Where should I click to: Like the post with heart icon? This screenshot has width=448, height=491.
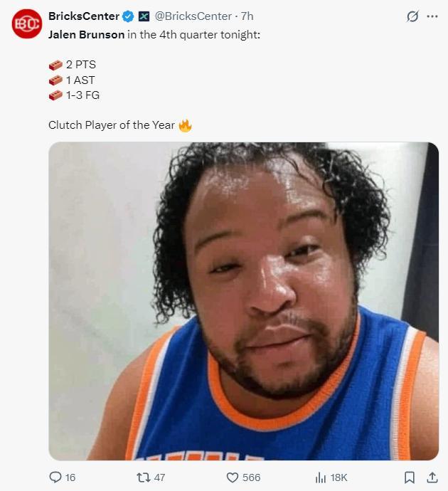[232, 477]
